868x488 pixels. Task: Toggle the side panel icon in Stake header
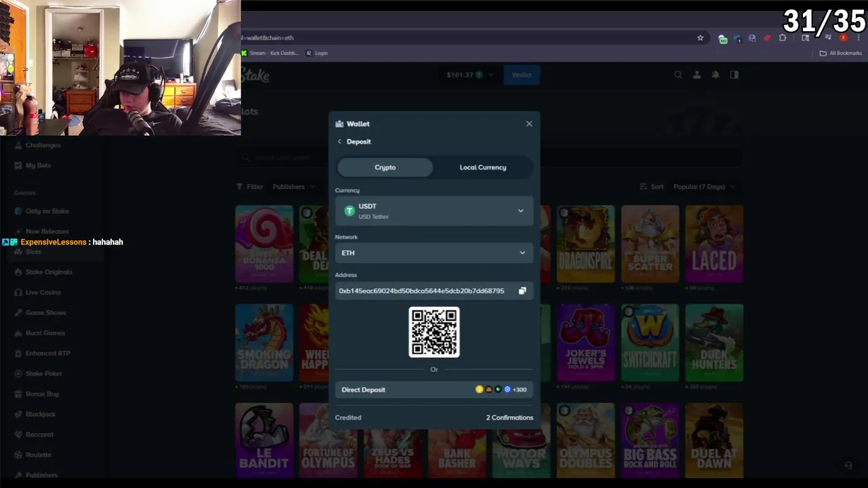click(x=734, y=75)
